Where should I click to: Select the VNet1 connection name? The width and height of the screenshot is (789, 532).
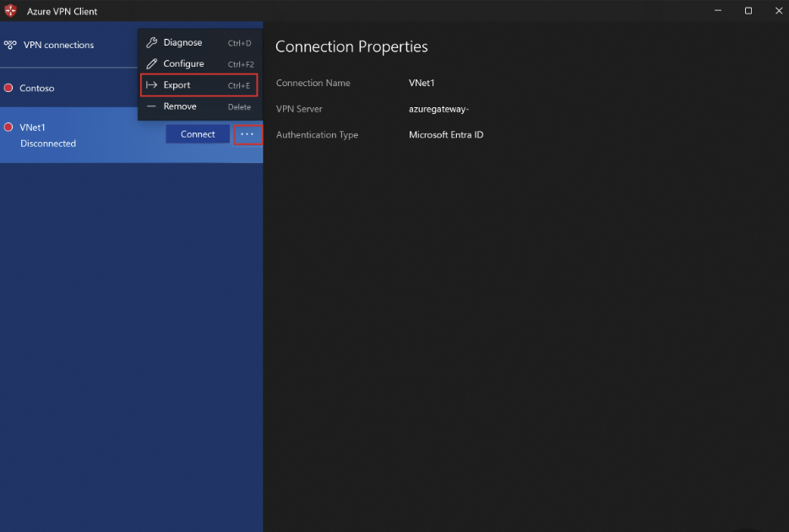(32, 128)
